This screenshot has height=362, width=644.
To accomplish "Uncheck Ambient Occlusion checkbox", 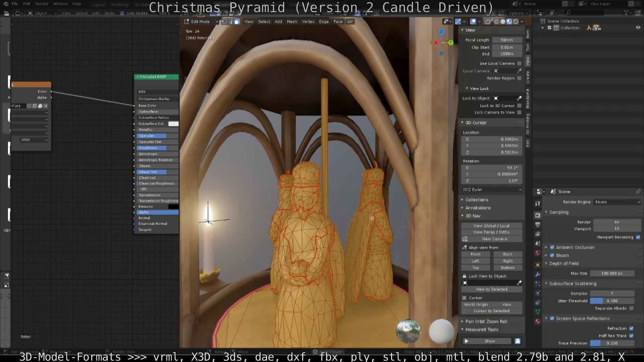I will tap(552, 247).
